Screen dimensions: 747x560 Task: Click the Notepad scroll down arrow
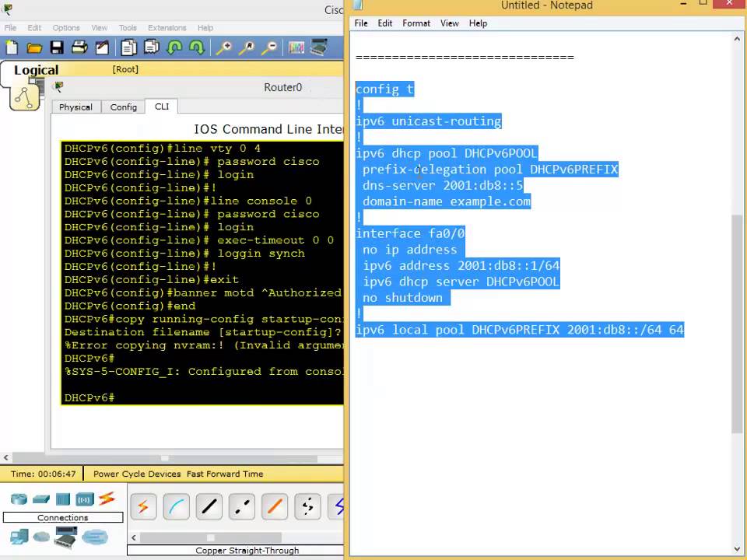737,549
